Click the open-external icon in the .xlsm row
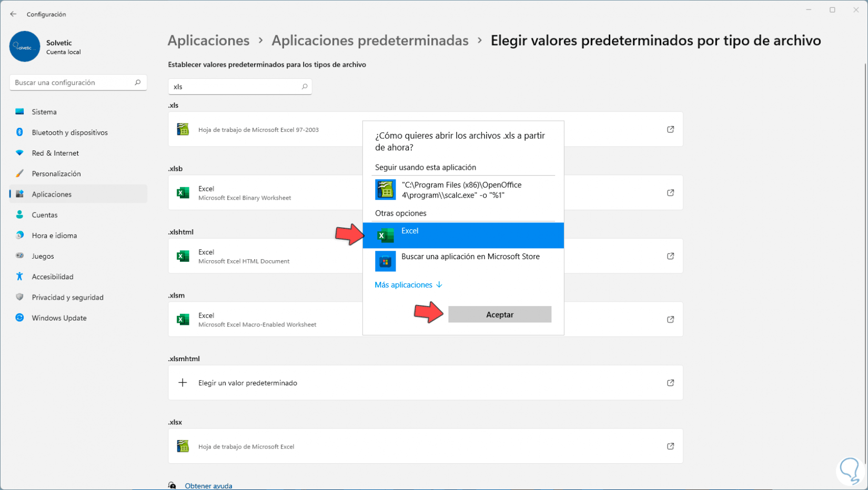Image resolution: width=868 pixels, height=490 pixels. [x=670, y=320]
